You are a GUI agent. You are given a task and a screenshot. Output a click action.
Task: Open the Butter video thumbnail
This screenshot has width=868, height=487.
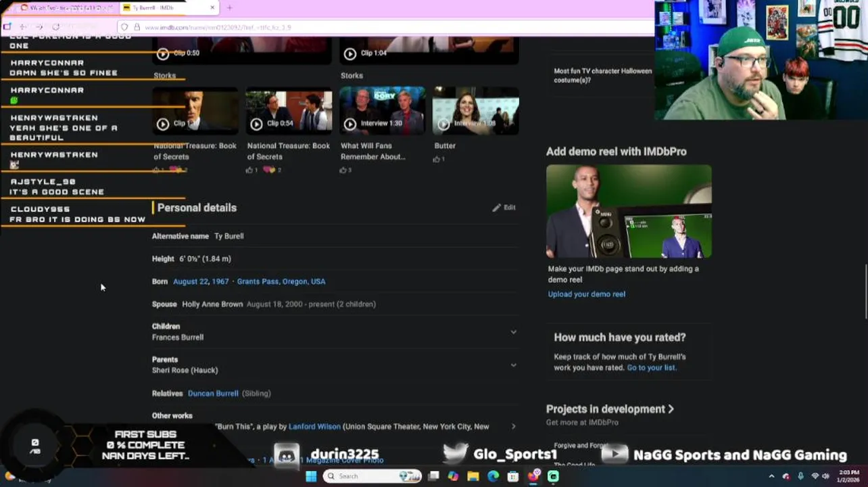coord(476,110)
